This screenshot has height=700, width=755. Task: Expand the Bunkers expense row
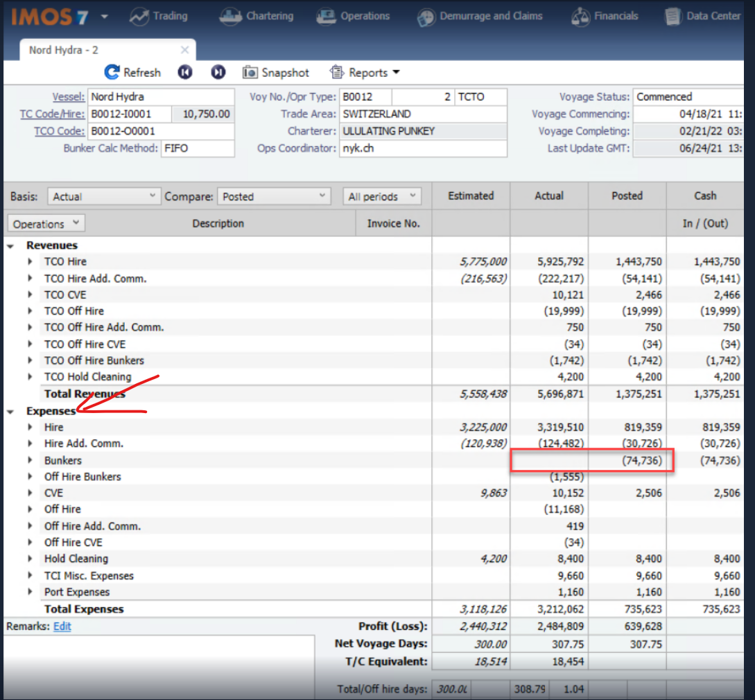[30, 460]
